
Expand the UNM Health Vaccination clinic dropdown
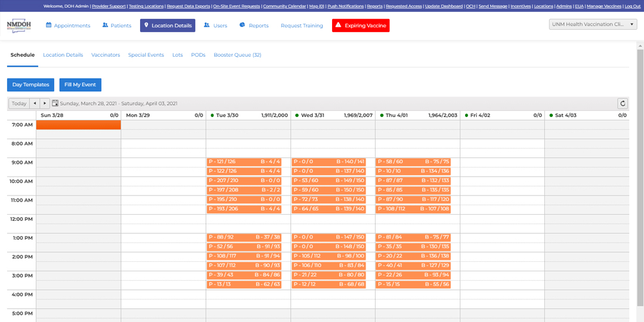[x=593, y=24]
